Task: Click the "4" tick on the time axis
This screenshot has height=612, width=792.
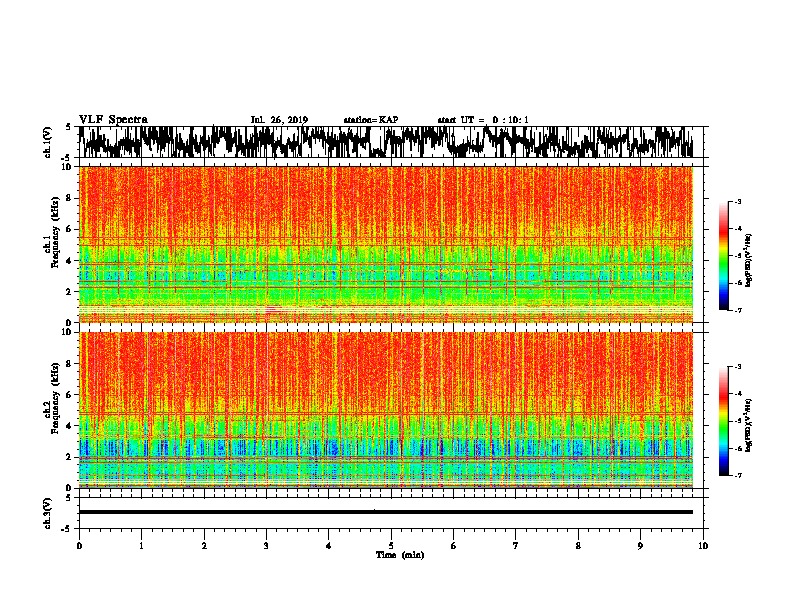Action: pyautogui.click(x=329, y=546)
